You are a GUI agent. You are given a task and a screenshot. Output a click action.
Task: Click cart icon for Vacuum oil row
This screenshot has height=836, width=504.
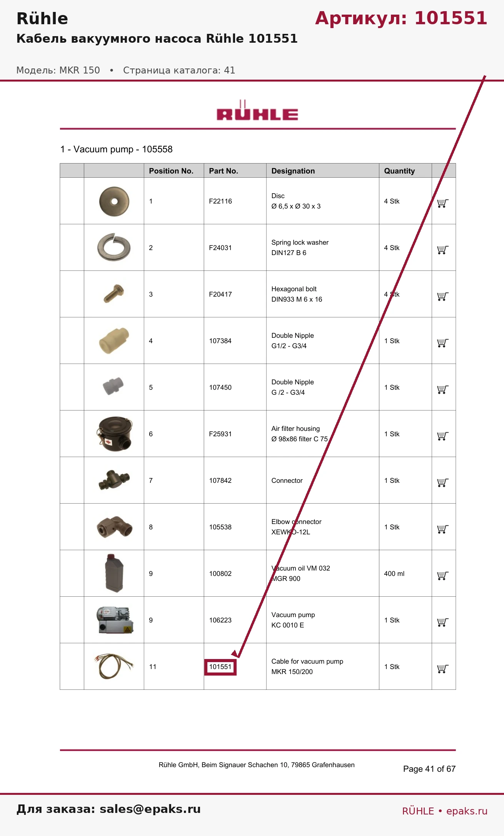[x=443, y=576]
